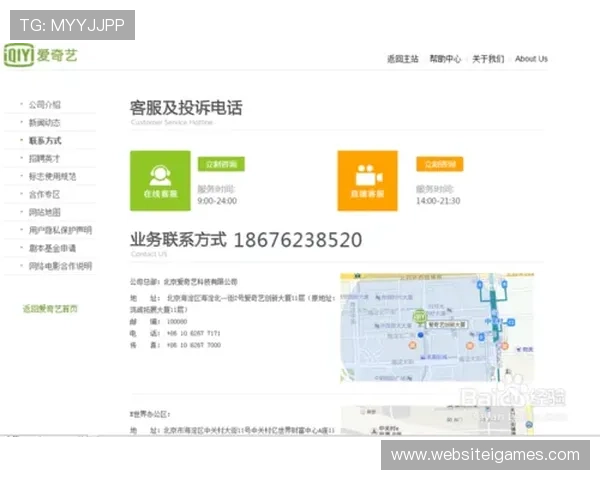The image size is (600, 480).
Task: Open the orange 直播客服 live service tile
Action: point(367,181)
